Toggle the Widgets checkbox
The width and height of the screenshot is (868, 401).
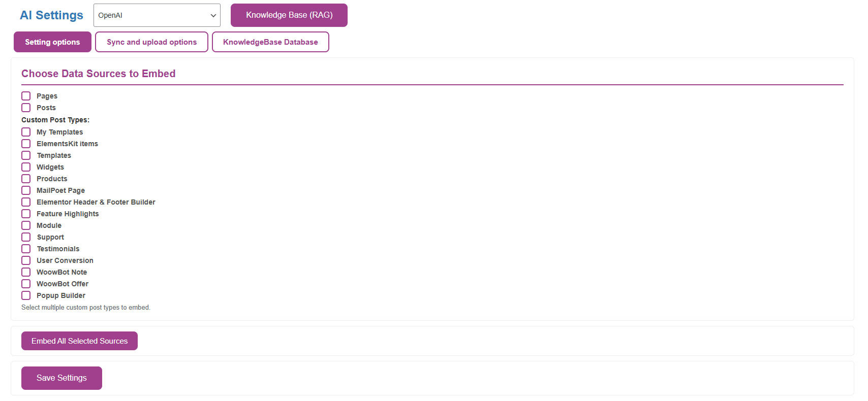click(x=26, y=167)
